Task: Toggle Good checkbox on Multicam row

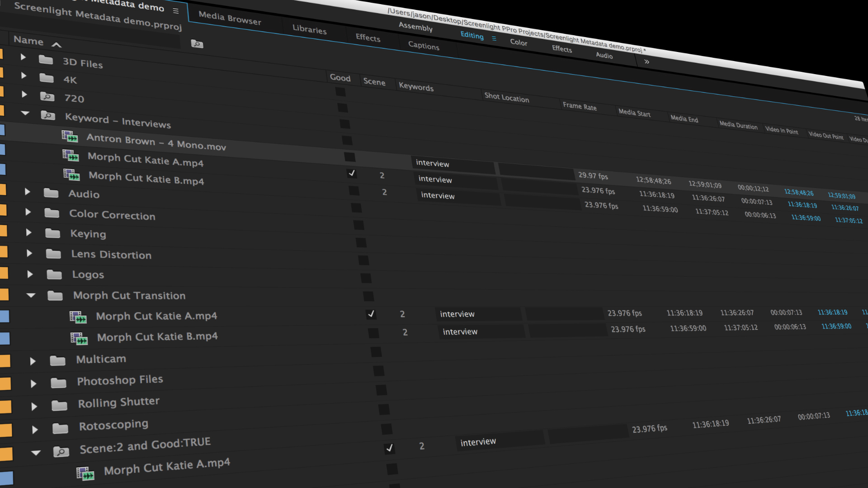Action: pyautogui.click(x=376, y=352)
